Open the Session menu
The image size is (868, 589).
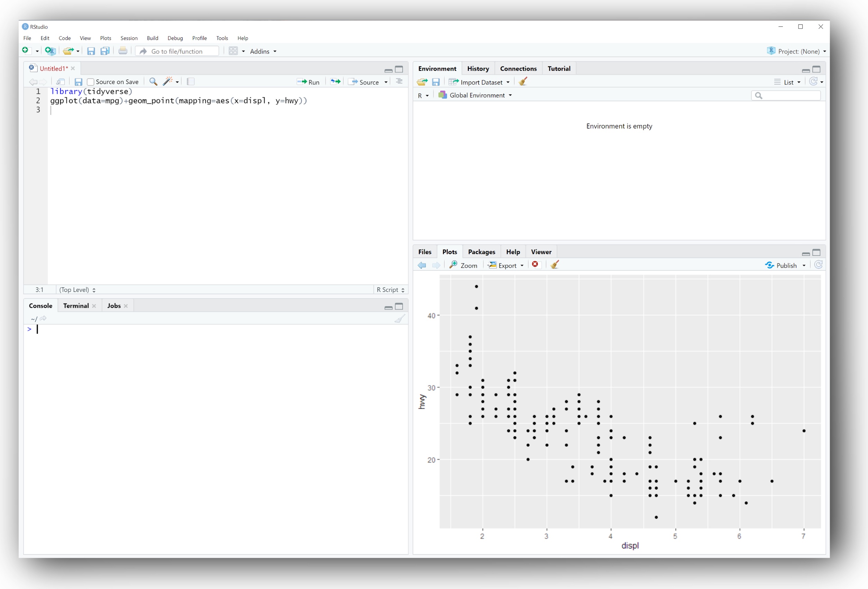(x=129, y=38)
